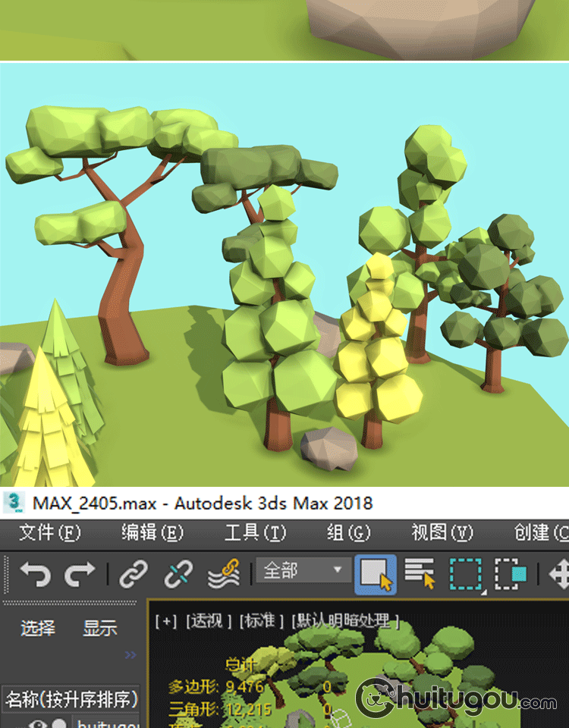The image size is (569, 728).
Task: Activate the Select Object tool
Action: pyautogui.click(x=376, y=573)
